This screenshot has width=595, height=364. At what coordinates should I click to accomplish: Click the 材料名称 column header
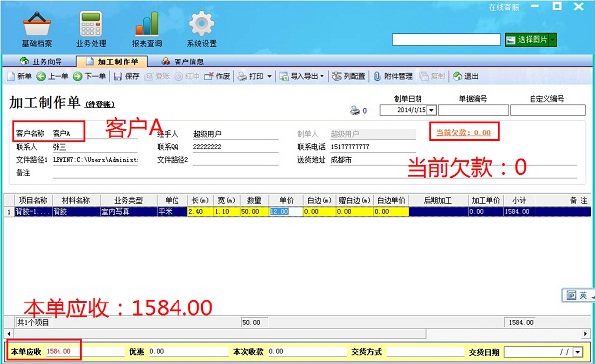[76, 200]
